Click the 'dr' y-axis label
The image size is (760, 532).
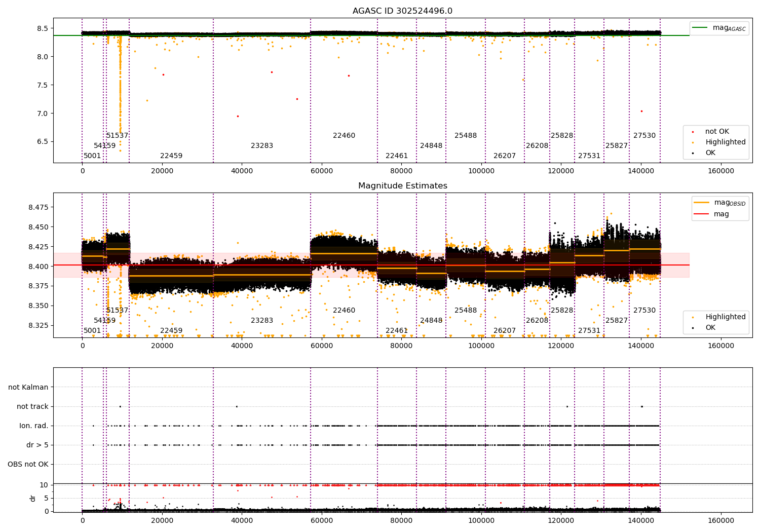33,498
